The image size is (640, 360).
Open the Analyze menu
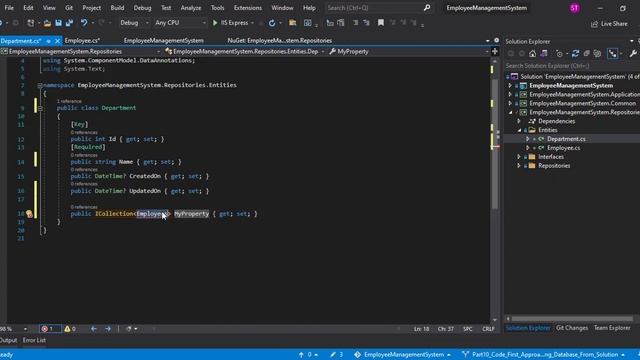point(191,8)
